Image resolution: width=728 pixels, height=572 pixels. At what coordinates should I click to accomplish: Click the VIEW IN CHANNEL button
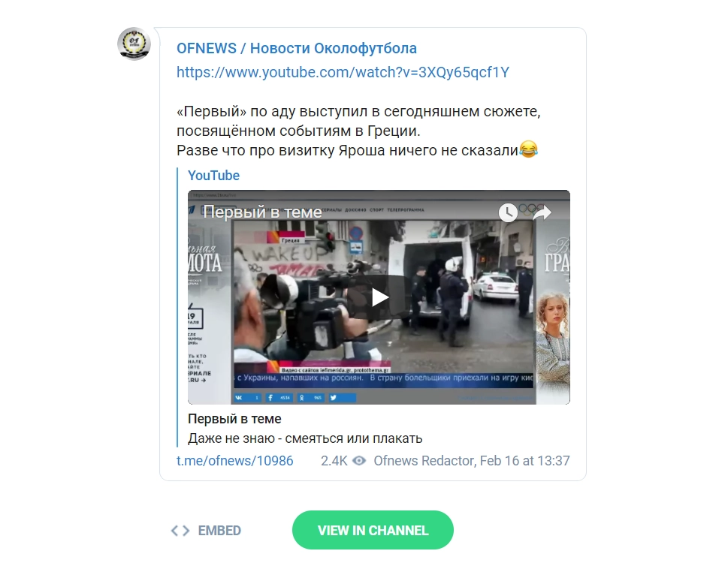[x=373, y=530]
